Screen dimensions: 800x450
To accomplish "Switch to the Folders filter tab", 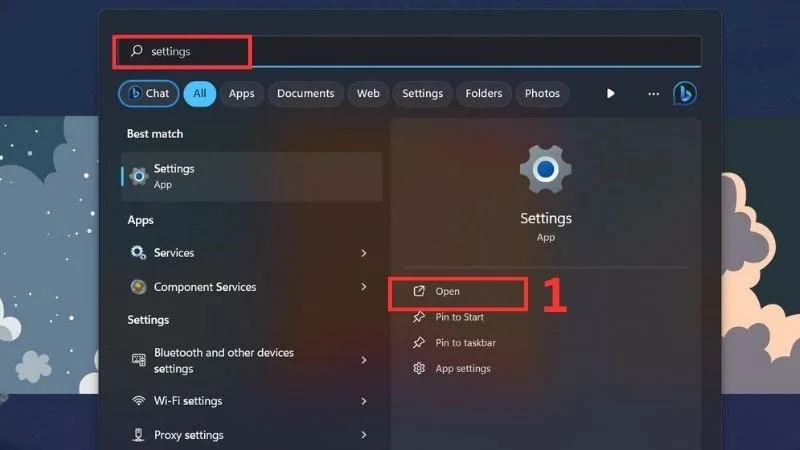I will click(x=484, y=93).
